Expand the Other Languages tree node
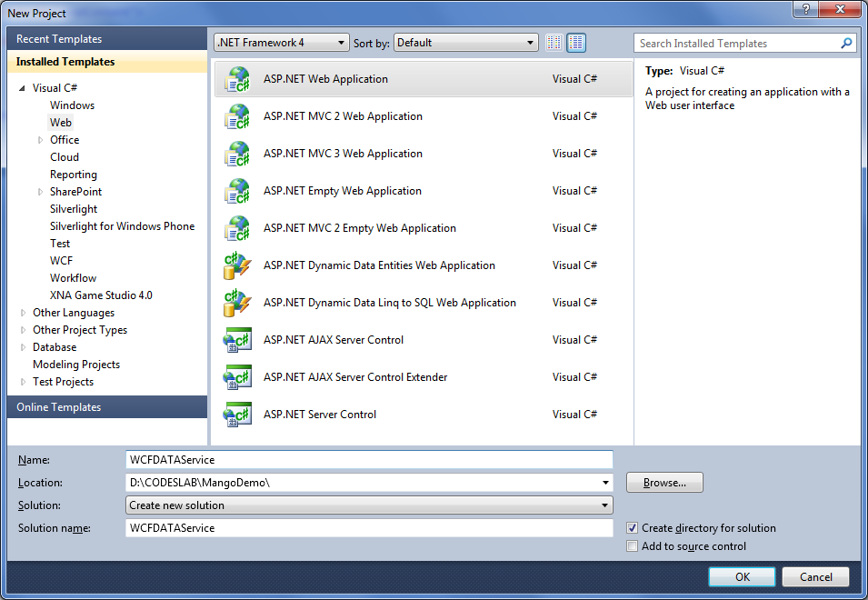868x600 pixels. click(x=24, y=313)
